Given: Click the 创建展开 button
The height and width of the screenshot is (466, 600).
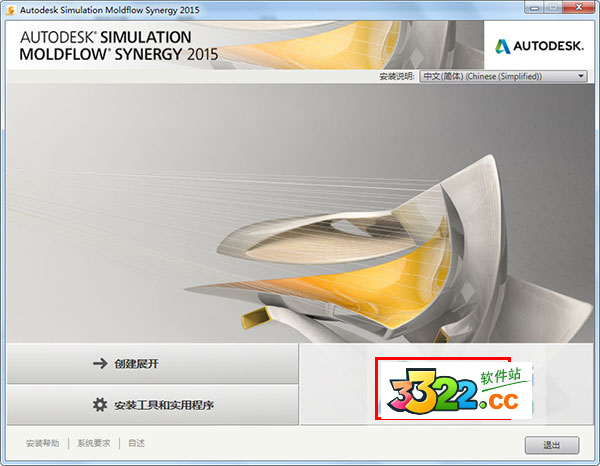Looking at the screenshot, I should click(152, 363).
